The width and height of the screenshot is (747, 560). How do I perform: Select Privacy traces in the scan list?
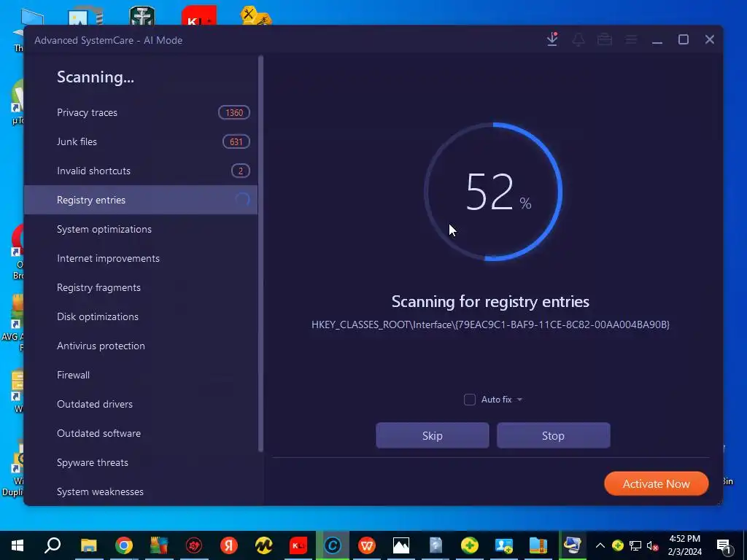(141, 112)
